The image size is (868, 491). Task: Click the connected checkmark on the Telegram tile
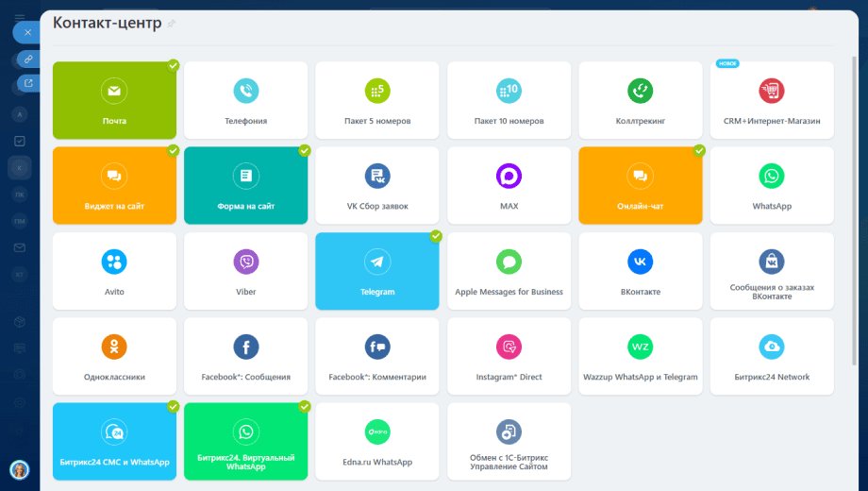[436, 237]
